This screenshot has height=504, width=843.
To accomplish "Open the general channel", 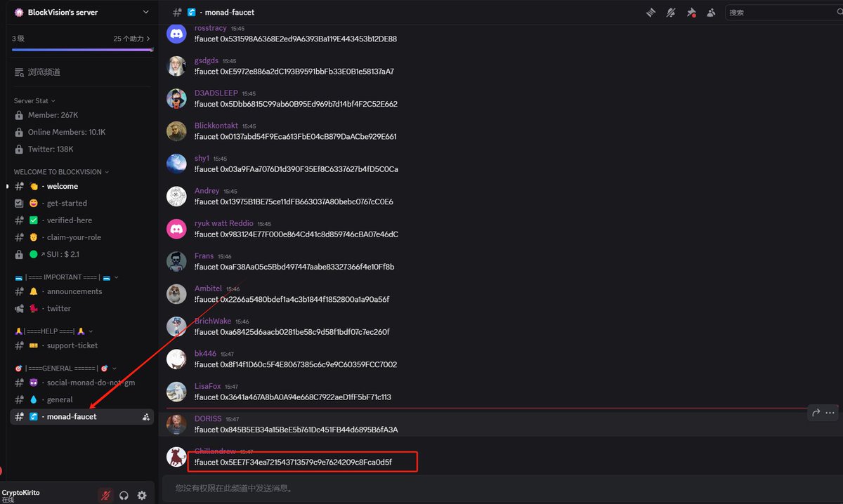I will [81, 400].
